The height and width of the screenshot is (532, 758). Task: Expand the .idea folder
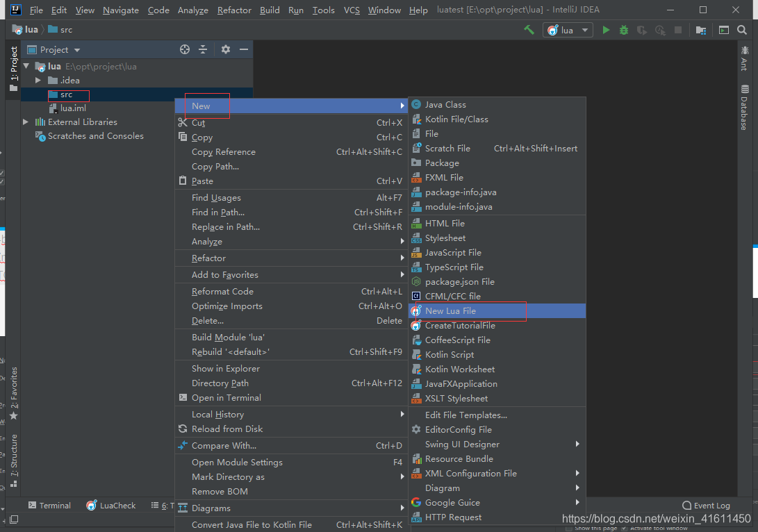tap(38, 80)
